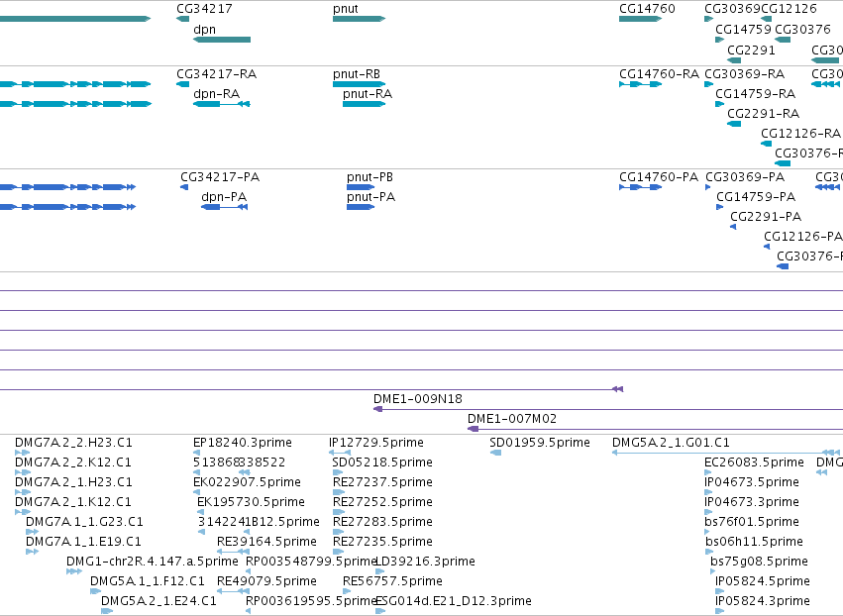Click the CG14760-PA protein glyph
This screenshot has width=843, height=616.
point(640,187)
